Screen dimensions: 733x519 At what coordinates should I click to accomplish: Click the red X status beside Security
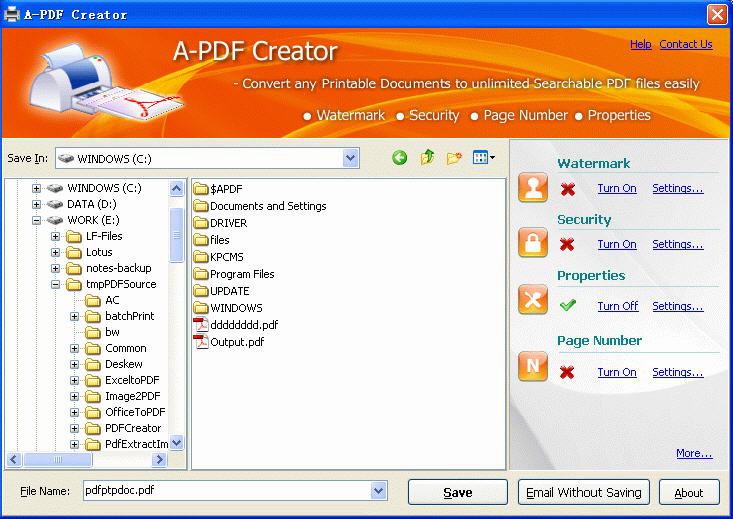(x=567, y=244)
